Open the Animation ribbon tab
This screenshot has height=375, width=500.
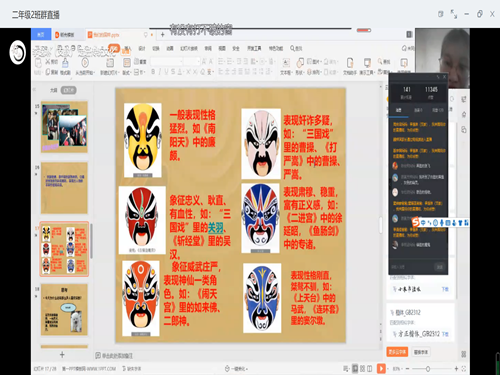pos(170,48)
